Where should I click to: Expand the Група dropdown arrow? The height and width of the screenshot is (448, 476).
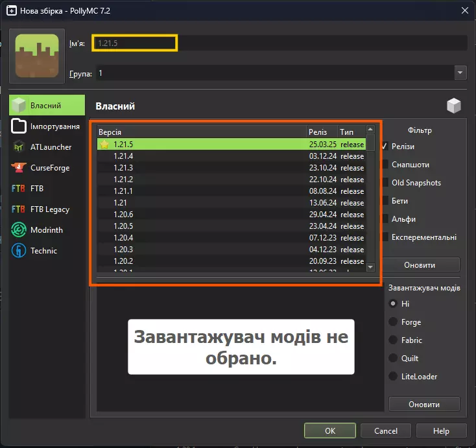tap(460, 73)
